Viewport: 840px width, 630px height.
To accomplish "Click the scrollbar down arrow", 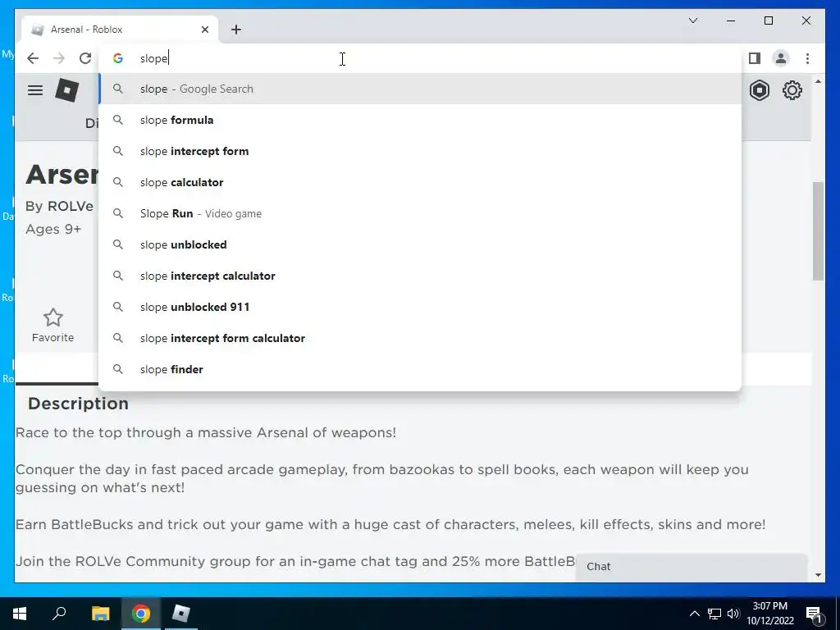I will point(818,575).
